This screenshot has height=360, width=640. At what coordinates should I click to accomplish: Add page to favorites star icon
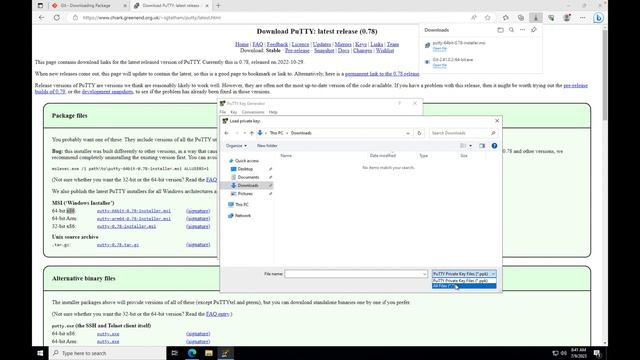[488, 18]
